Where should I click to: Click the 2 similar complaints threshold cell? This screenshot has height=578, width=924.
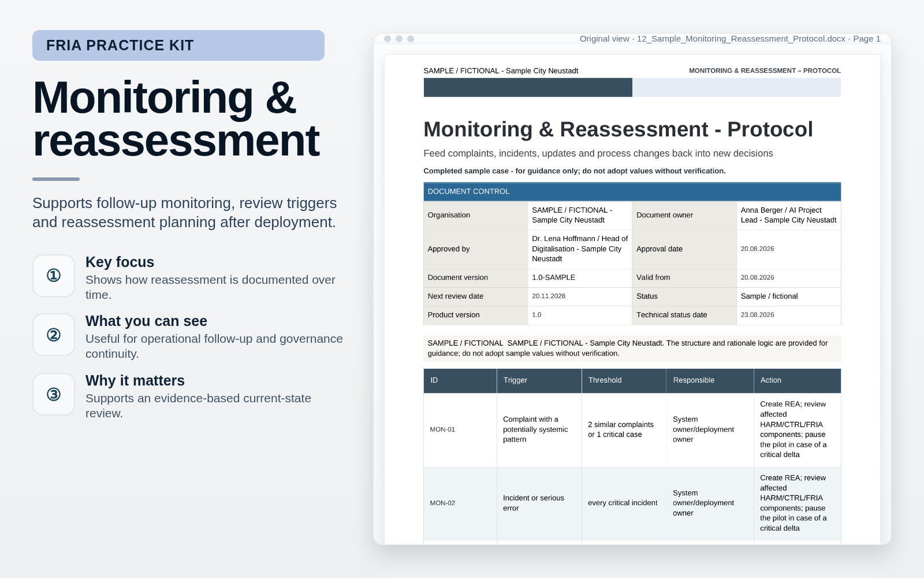(x=624, y=429)
